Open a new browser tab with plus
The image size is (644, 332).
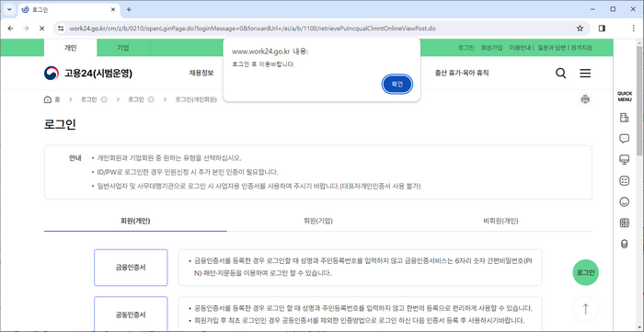point(129,9)
